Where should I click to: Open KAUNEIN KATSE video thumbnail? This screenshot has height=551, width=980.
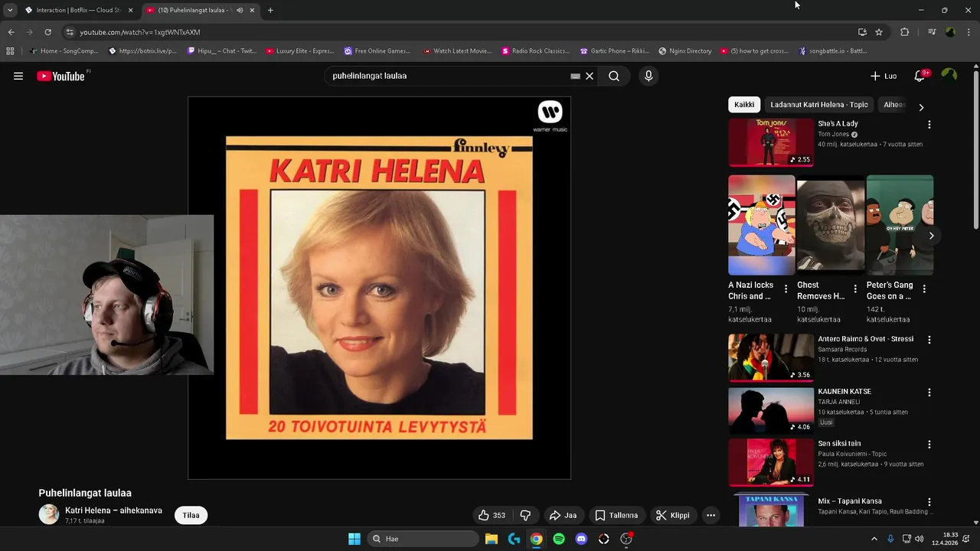(x=771, y=410)
